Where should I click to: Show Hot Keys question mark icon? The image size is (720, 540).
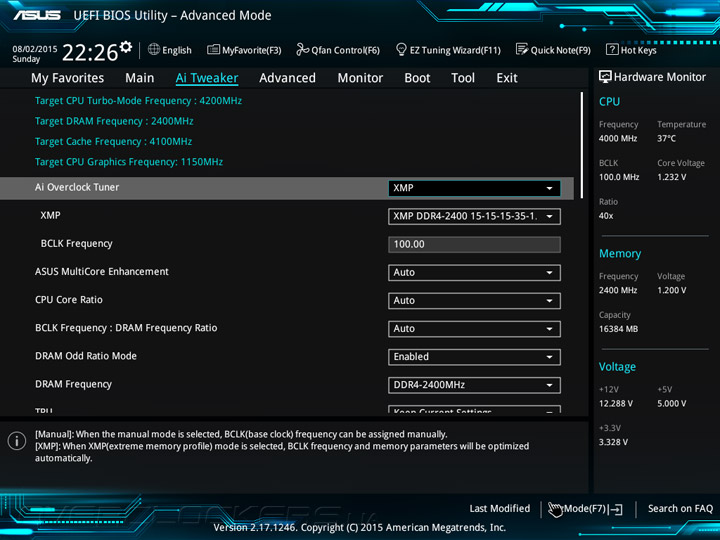click(612, 50)
